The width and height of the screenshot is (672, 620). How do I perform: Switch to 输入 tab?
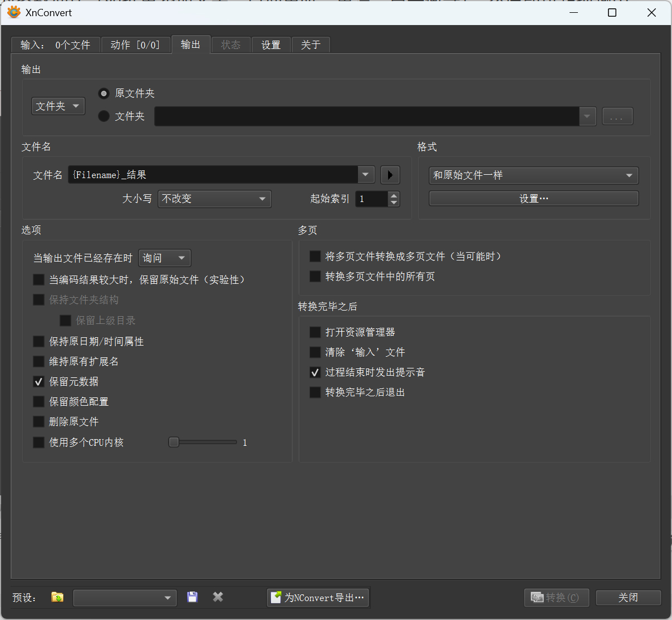point(56,45)
